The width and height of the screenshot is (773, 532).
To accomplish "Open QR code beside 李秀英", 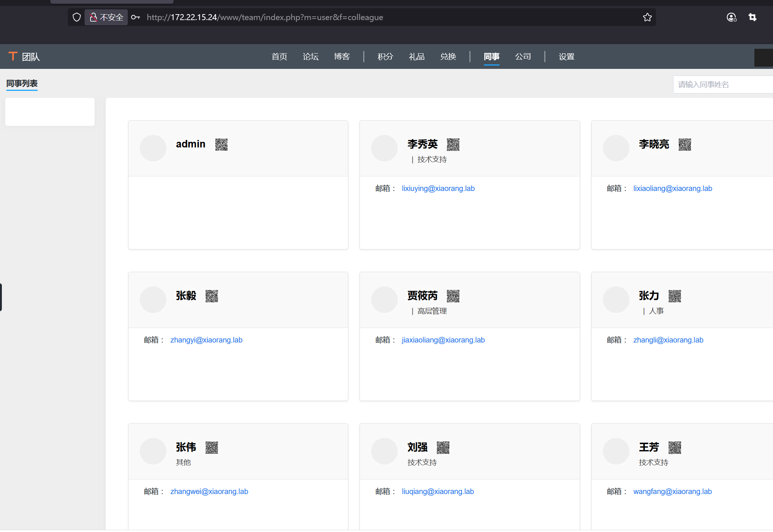I will pyautogui.click(x=453, y=144).
